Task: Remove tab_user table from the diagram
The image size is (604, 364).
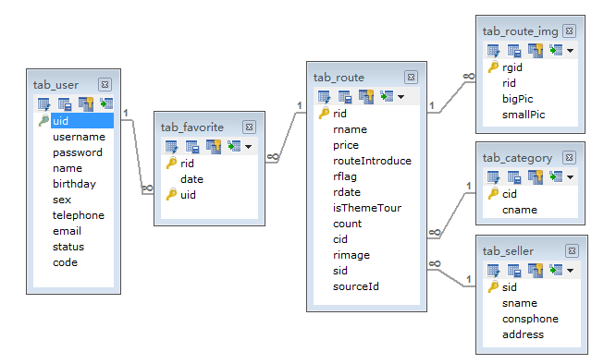Action: (105, 84)
